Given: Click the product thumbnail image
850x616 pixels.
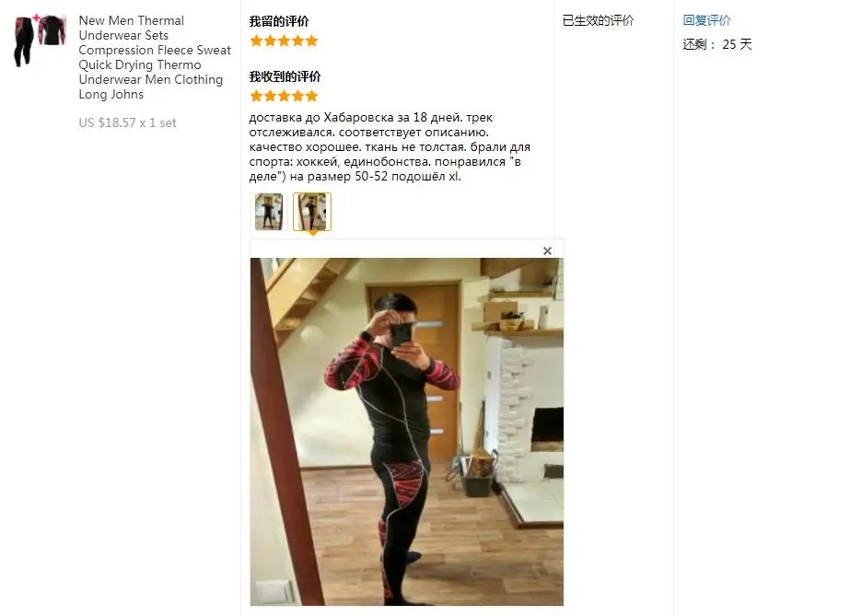Looking at the screenshot, I should tap(41, 41).
